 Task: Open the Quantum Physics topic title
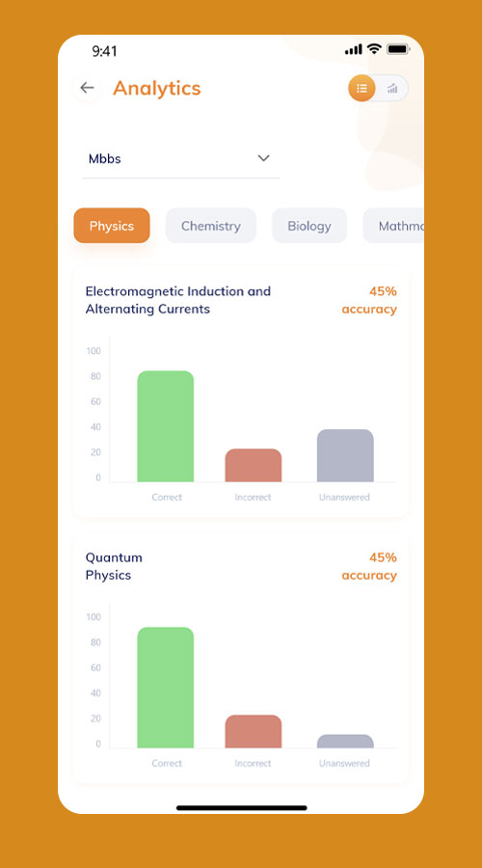tap(114, 566)
